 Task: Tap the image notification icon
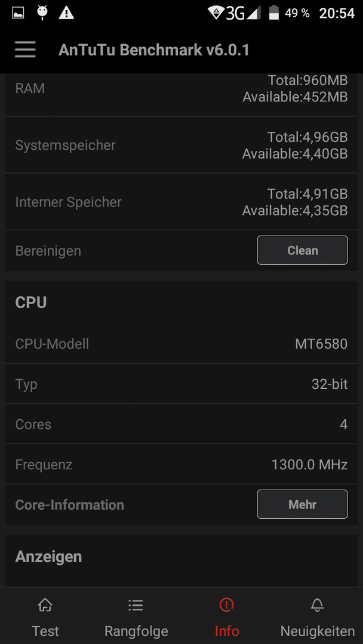point(18,13)
